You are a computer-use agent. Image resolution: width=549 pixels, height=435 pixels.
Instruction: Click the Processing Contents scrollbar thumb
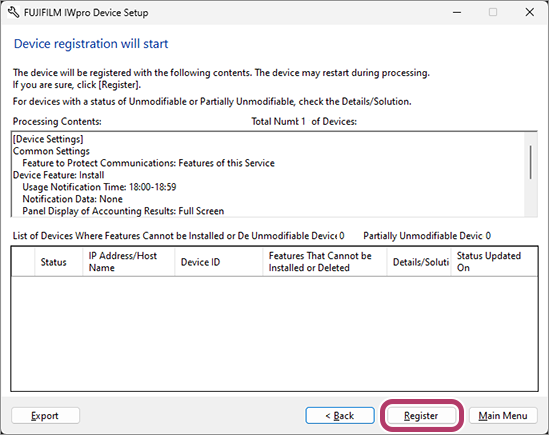click(x=530, y=163)
